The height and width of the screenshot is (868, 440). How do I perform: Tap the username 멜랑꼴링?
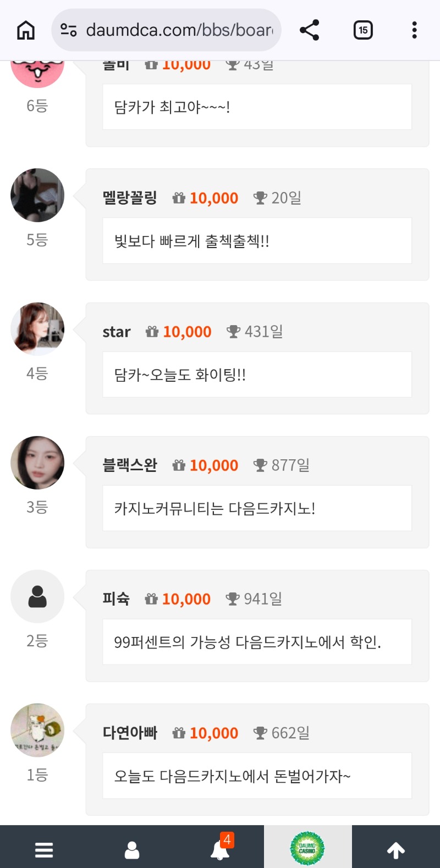[x=130, y=198]
